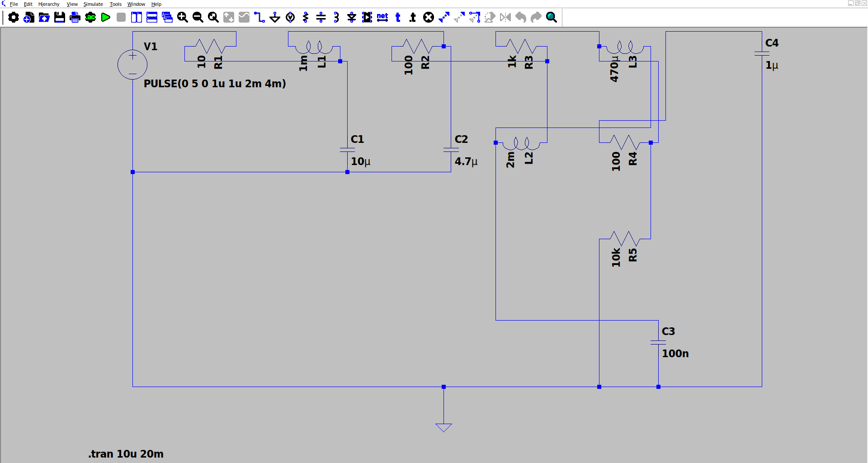
Task: Open the Tools menu
Action: (x=116, y=4)
